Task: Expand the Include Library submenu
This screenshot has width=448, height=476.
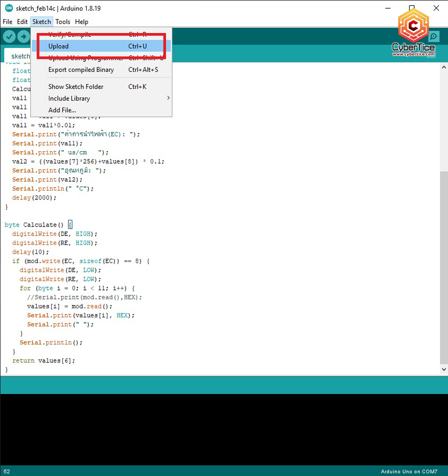Action: pyautogui.click(x=101, y=98)
